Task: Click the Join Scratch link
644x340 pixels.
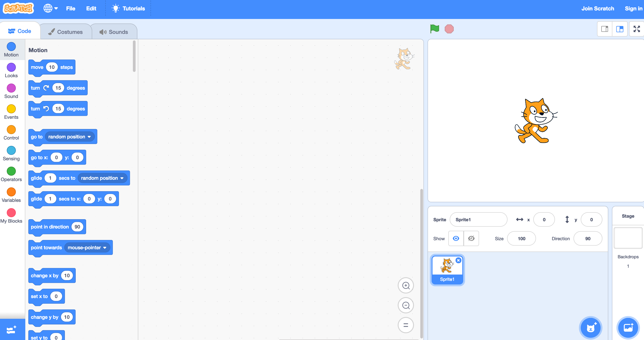Action: [x=597, y=9]
